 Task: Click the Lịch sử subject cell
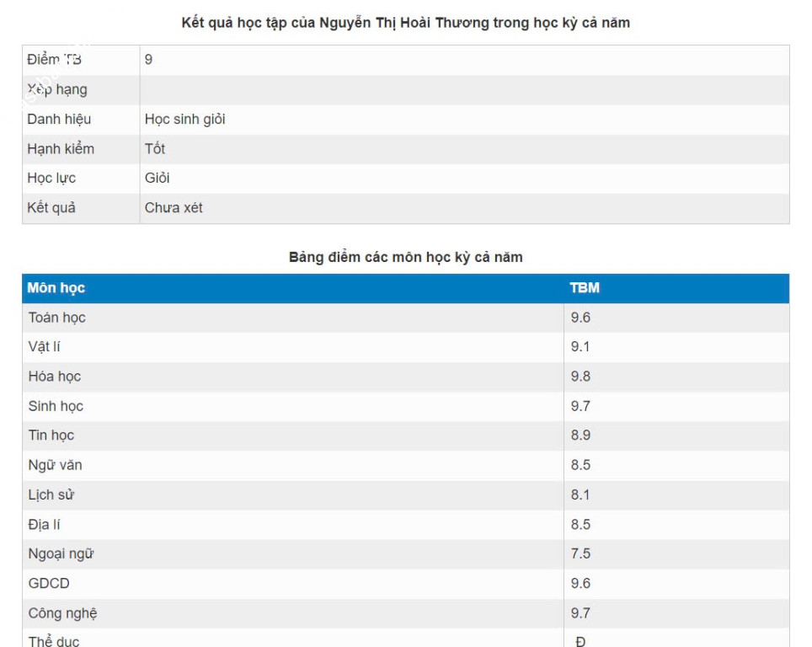point(293,495)
